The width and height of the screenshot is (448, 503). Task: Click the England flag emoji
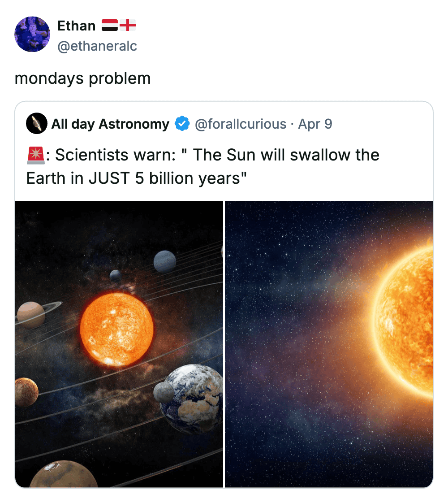[x=128, y=26]
